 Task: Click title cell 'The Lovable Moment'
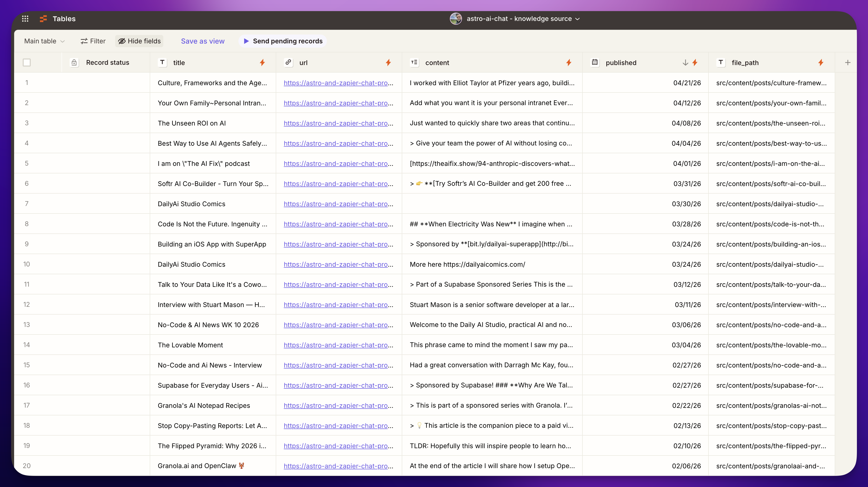coord(213,345)
